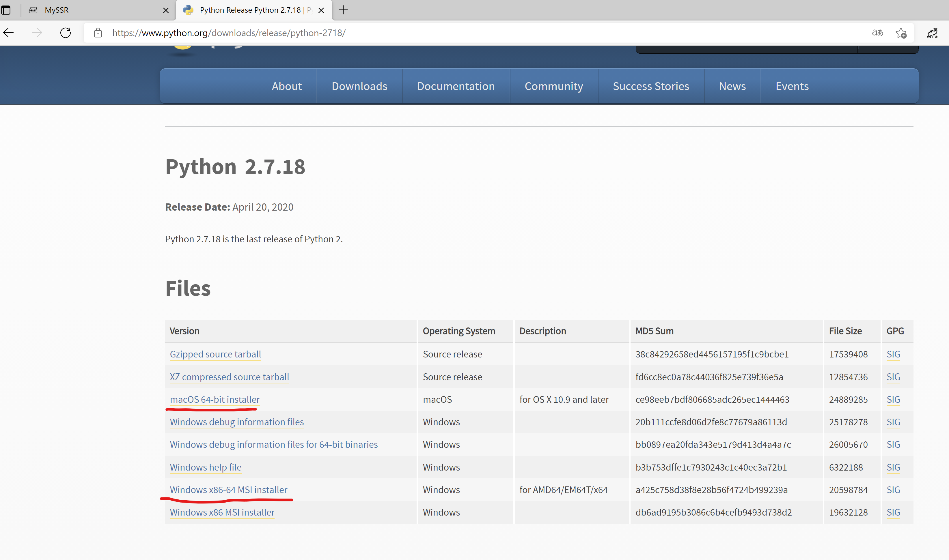The image size is (949, 560).
Task: Open the translate page icon in address bar
Action: [877, 33]
